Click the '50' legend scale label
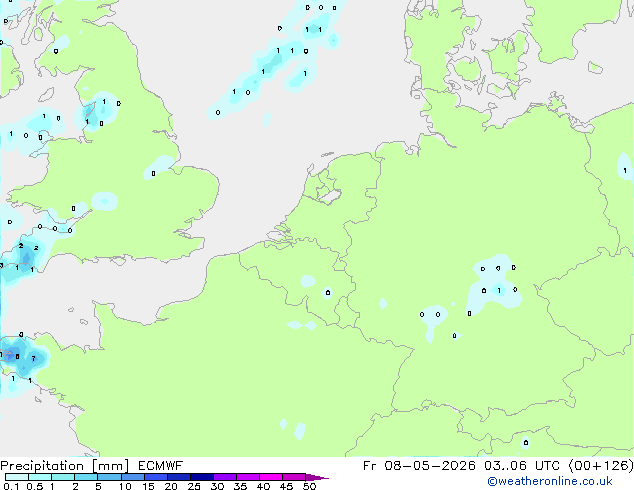 pyautogui.click(x=309, y=486)
